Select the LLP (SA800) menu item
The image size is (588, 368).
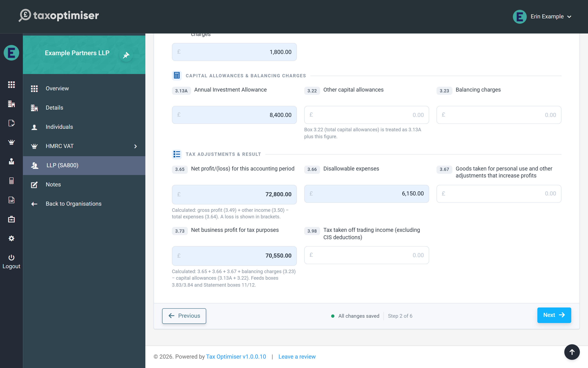(x=84, y=165)
